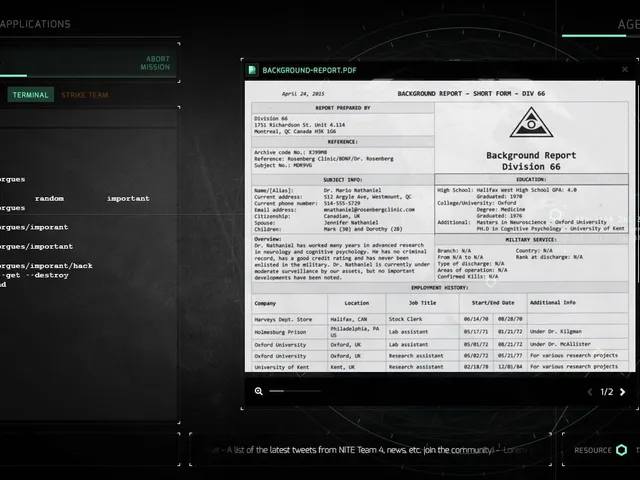640x480 pixels.
Task: Click the PDF file icon beside BACKGROUND-REPORT.PDF
Action: 252,70
